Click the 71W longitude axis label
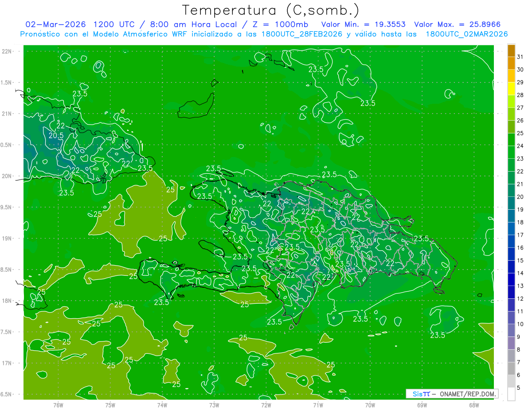The width and height of the screenshot is (532, 411). point(318,405)
